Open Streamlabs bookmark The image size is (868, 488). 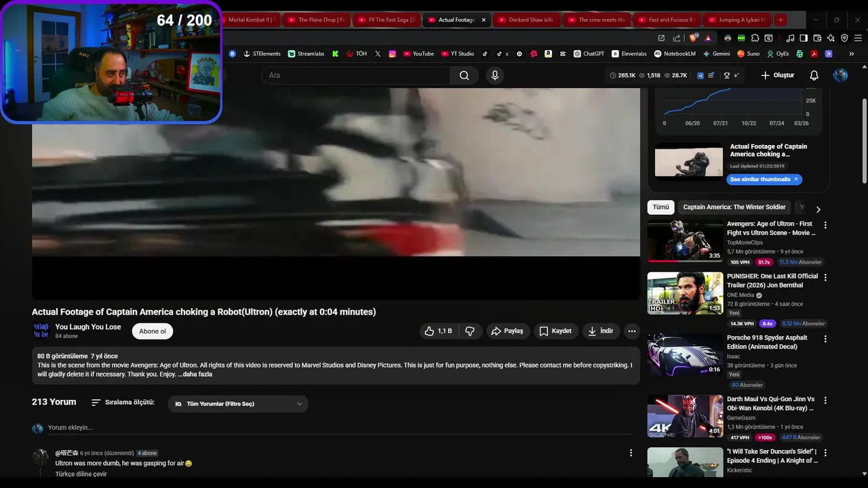pyautogui.click(x=306, y=54)
